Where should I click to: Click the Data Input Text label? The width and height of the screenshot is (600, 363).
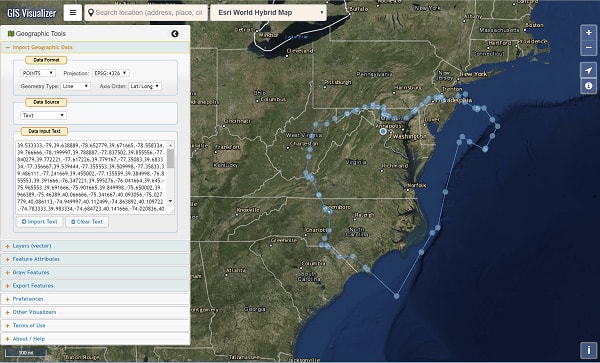44,131
